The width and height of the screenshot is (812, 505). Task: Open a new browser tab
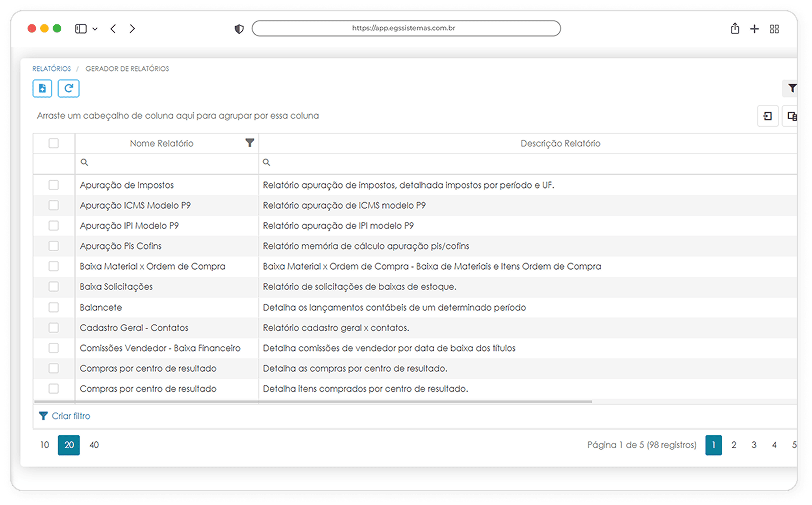pyautogui.click(x=755, y=29)
